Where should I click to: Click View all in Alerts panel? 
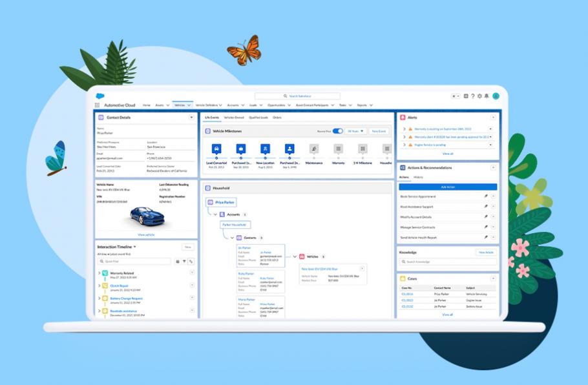point(448,154)
